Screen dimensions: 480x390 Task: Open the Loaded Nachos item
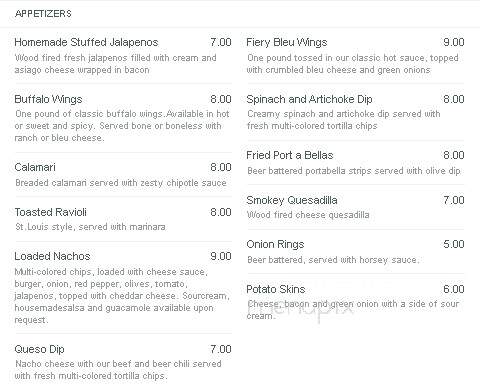point(52,256)
